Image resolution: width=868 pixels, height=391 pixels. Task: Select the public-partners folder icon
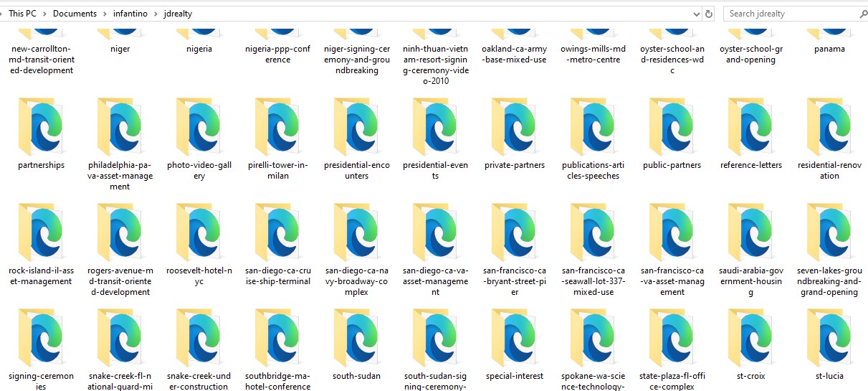coord(672,127)
